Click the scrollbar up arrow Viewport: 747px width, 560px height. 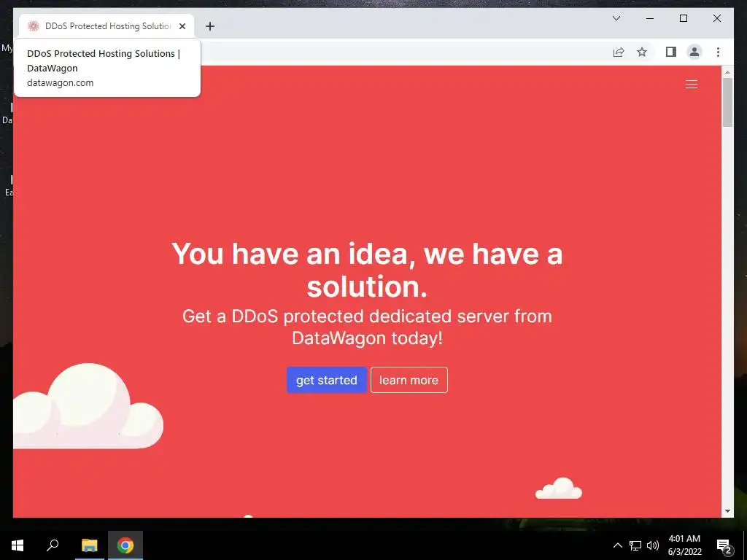click(727, 72)
